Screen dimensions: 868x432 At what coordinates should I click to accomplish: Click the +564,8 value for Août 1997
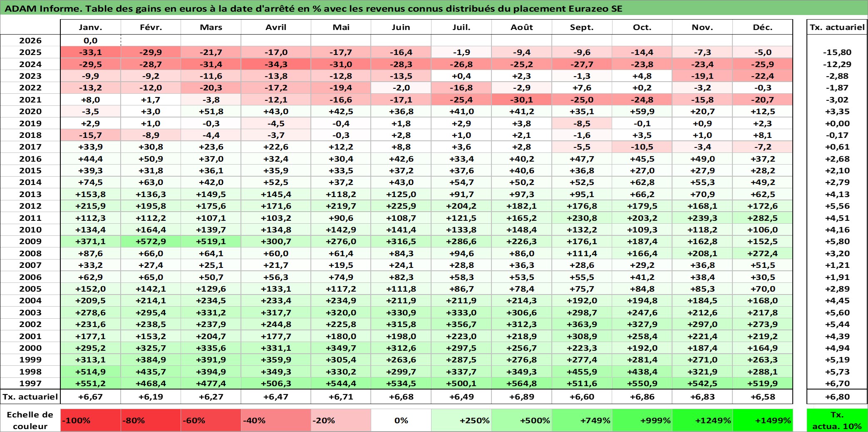point(522,383)
